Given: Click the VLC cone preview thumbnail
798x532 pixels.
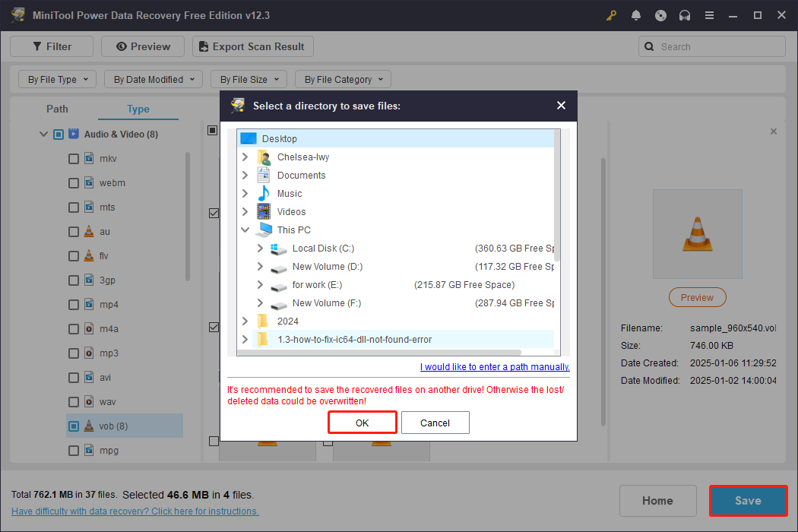Looking at the screenshot, I should coord(697,234).
